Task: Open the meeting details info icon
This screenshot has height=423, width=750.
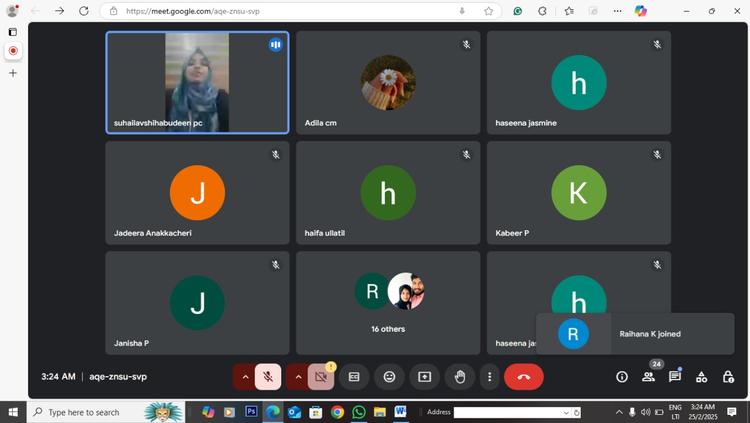Action: (x=622, y=377)
